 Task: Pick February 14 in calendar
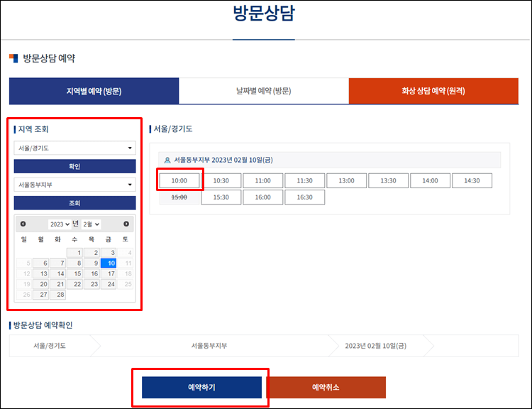pyautogui.click(x=57, y=274)
